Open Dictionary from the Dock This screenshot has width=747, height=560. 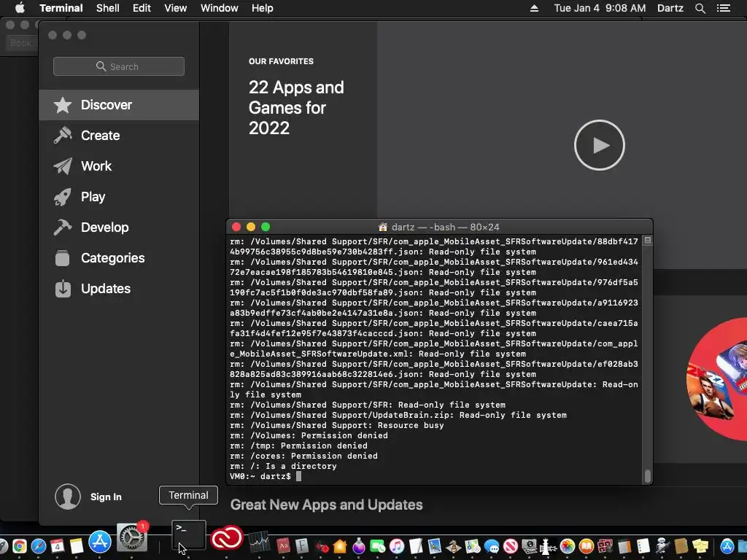284,545
